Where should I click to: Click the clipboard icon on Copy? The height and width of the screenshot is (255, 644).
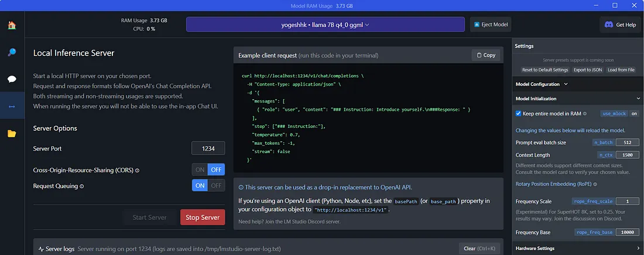click(479, 55)
